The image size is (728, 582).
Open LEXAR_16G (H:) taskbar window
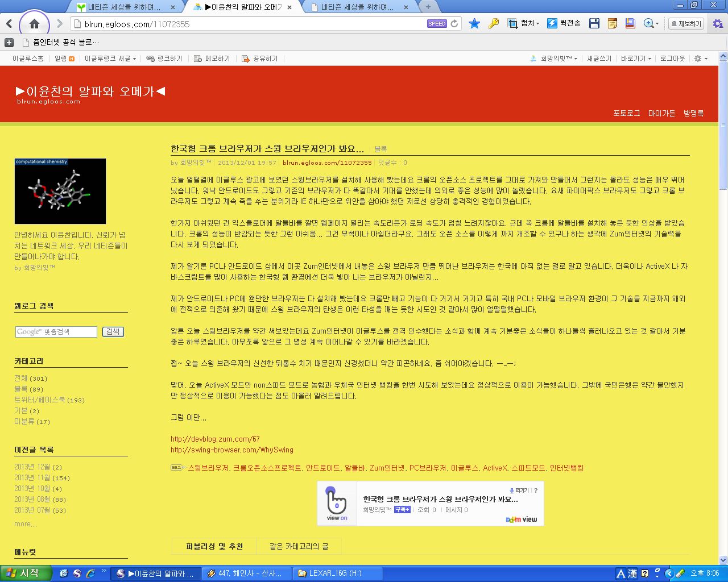(x=337, y=573)
